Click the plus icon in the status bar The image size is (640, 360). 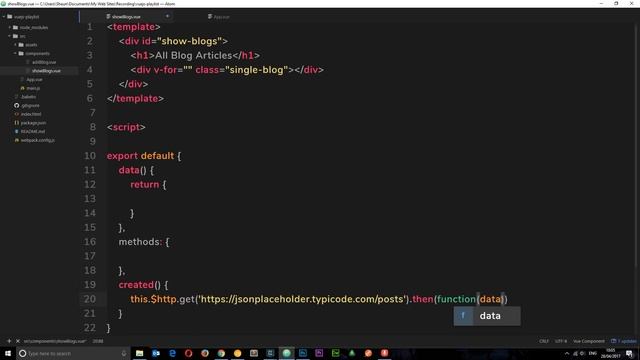(9, 341)
